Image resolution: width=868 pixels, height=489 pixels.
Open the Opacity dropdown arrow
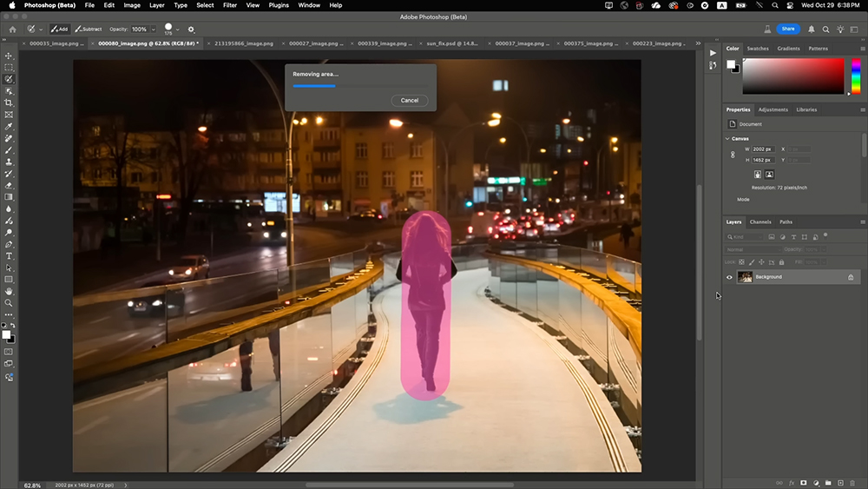click(x=154, y=30)
